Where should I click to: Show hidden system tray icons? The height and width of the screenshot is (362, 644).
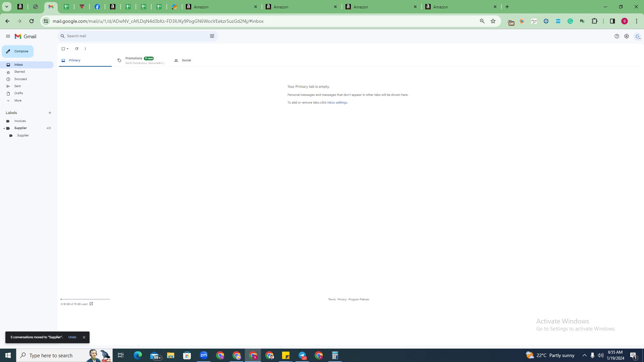[x=585, y=355]
